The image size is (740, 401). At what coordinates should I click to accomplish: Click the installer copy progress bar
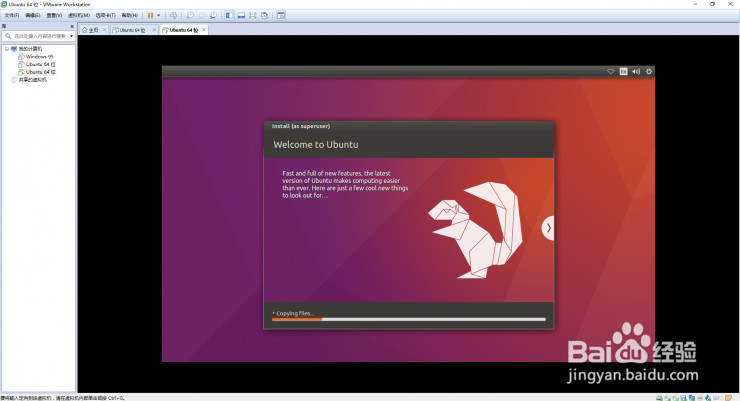(x=409, y=319)
